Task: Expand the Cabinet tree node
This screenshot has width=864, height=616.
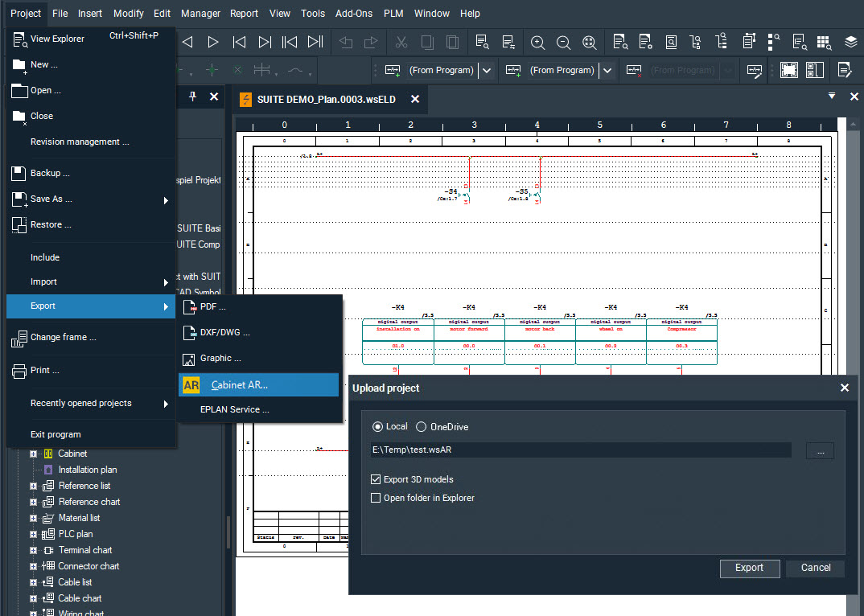Action: pos(33,454)
